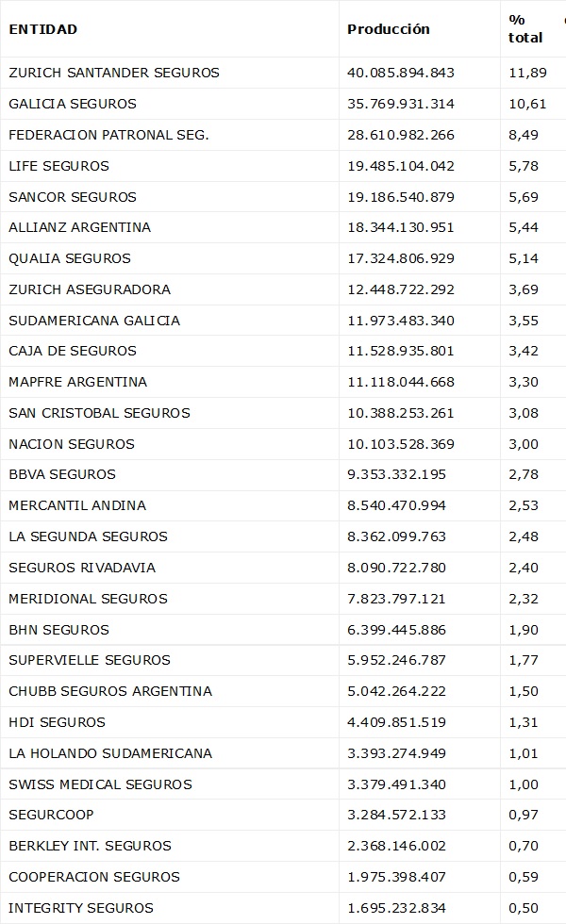Select SWISS MEDICAL SEGUROS entry

100,784
